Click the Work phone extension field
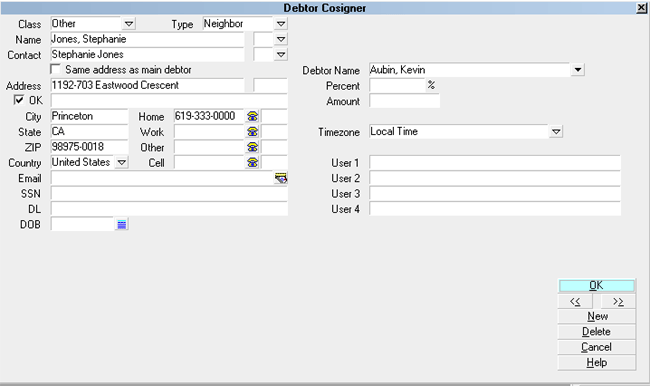Viewport: 650px width, 386px height. pos(274,132)
